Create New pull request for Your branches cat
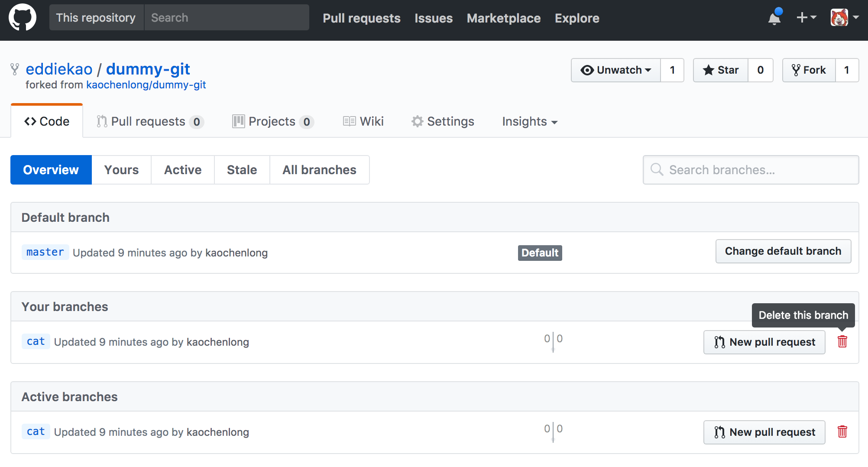Screen dimensions: 868x467 click(764, 342)
